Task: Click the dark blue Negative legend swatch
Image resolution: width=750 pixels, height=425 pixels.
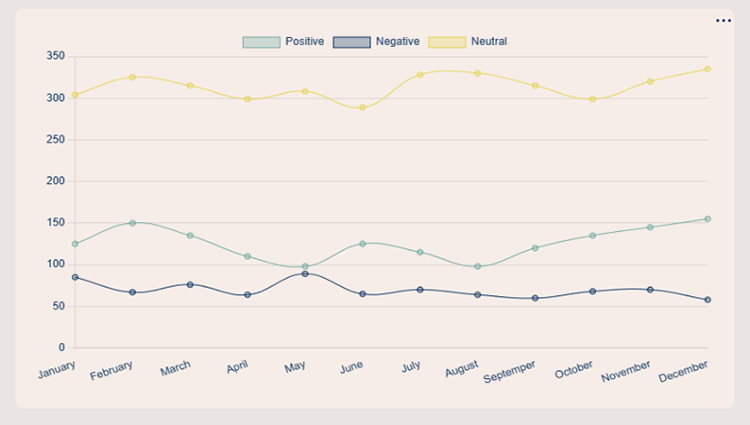Action: coord(350,41)
